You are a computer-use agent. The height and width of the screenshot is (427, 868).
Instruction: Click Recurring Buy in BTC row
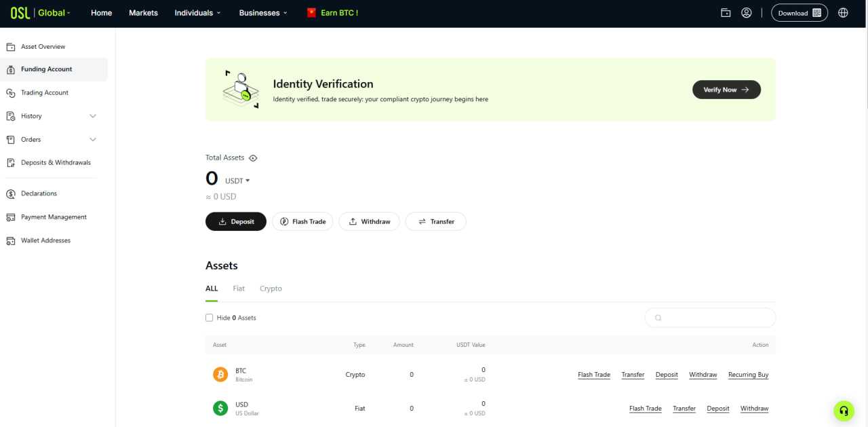(749, 375)
